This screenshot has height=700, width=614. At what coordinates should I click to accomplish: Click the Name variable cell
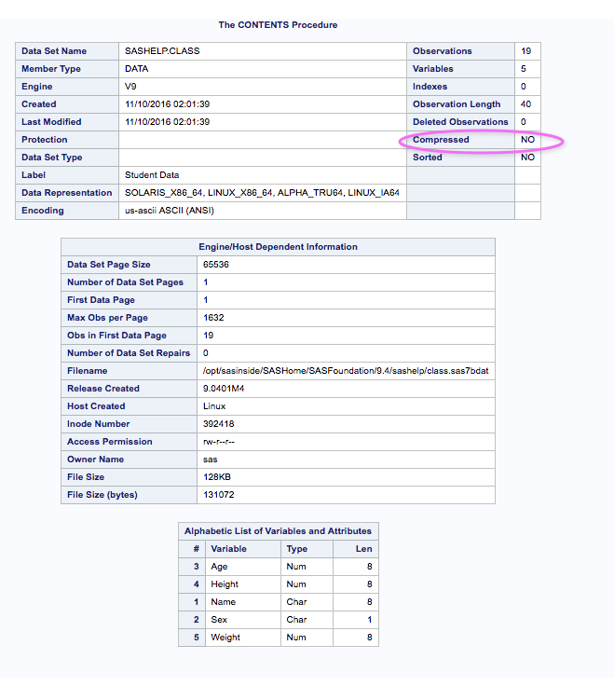coord(225,602)
